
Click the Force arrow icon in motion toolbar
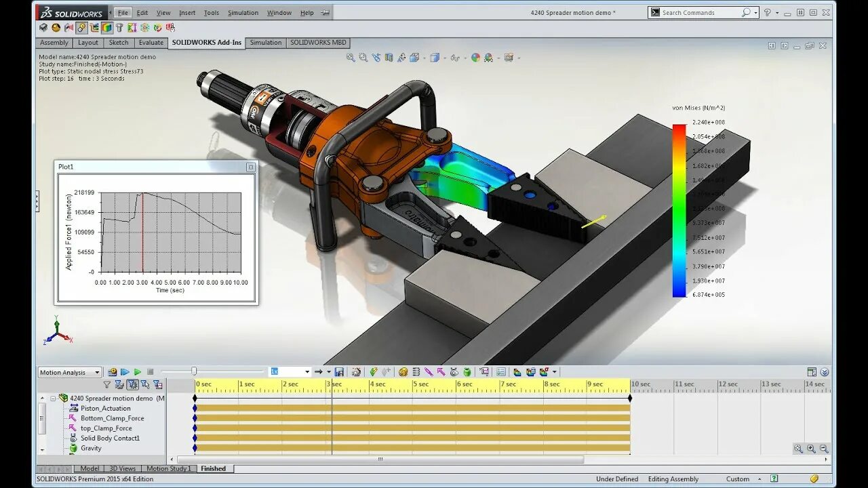[441, 372]
